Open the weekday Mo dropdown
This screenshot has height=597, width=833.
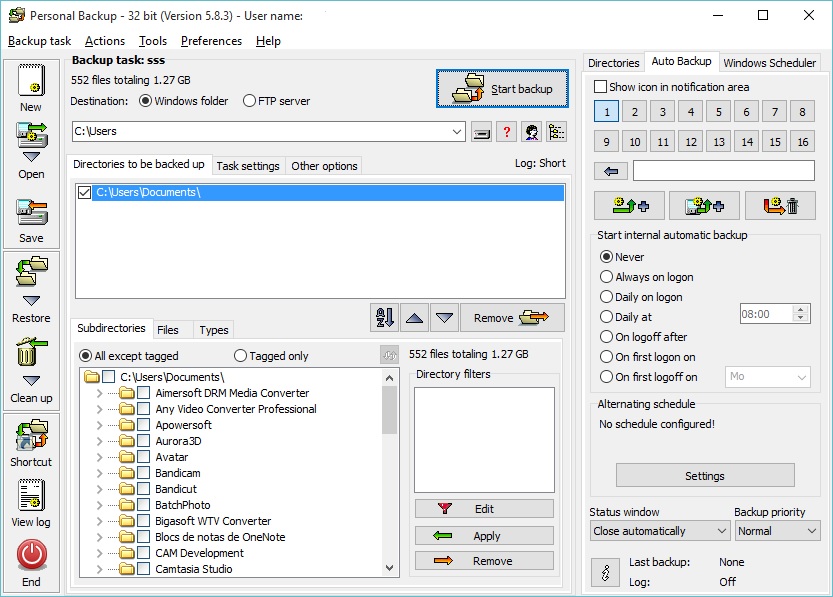(768, 377)
